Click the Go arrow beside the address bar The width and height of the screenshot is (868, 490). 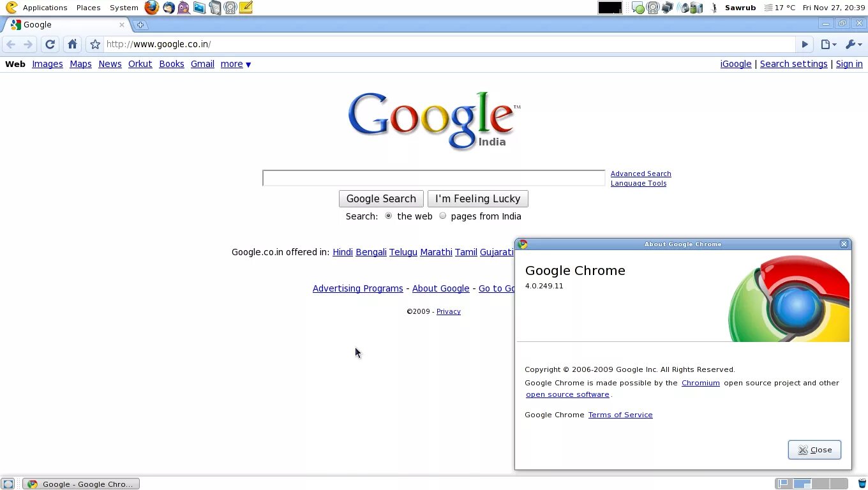coord(805,44)
